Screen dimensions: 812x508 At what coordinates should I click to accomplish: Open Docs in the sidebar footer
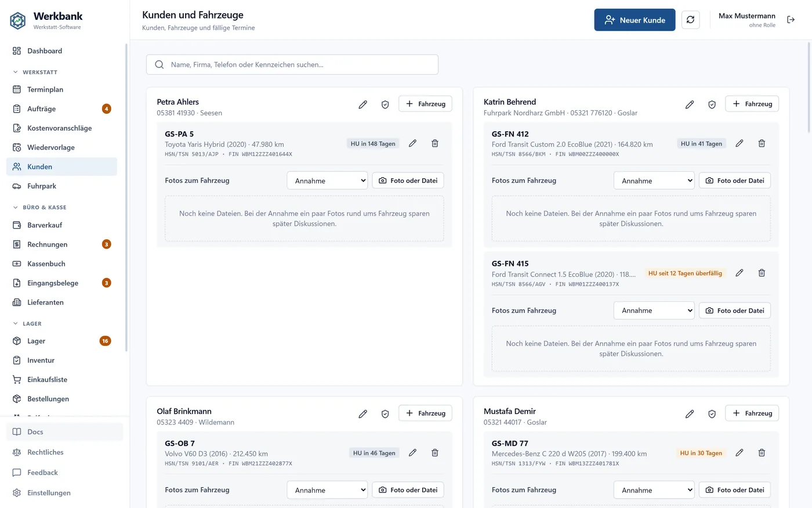pos(64,432)
